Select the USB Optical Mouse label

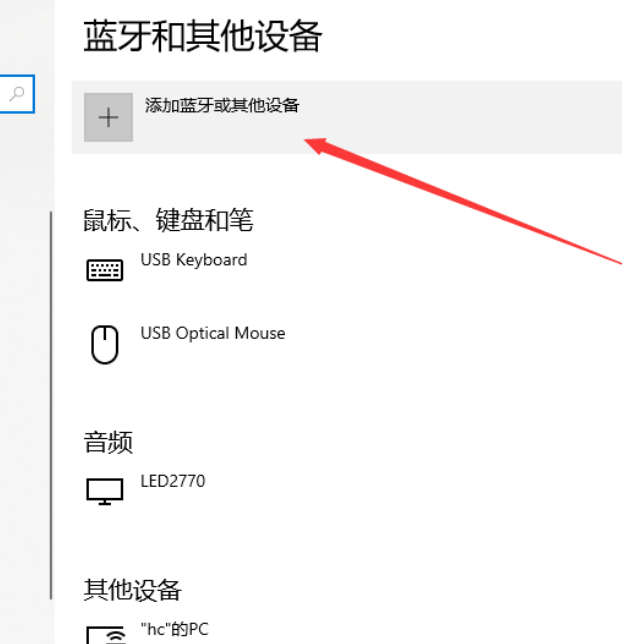click(x=212, y=333)
